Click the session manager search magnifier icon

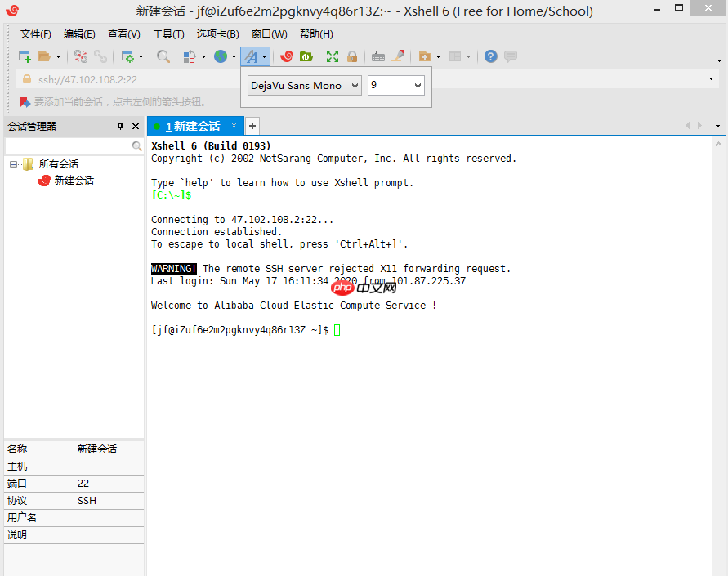(x=137, y=146)
